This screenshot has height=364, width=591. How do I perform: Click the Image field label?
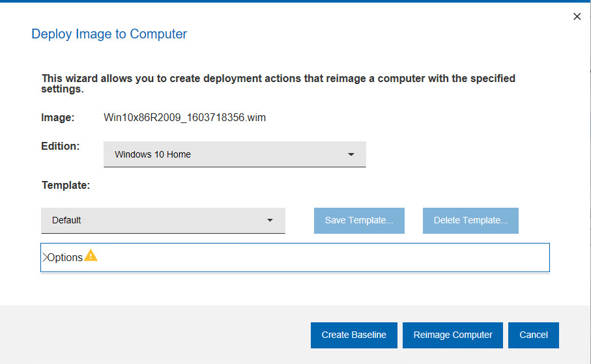click(x=58, y=118)
